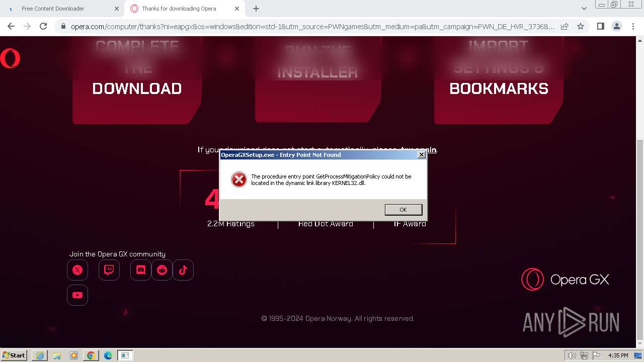The width and height of the screenshot is (644, 362).
Task: Click the Opera Norway copyright text
Action: pyautogui.click(x=338, y=318)
